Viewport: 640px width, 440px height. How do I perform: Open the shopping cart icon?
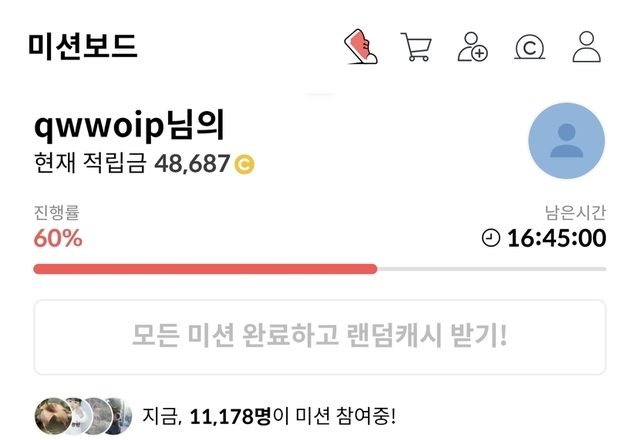pos(416,47)
